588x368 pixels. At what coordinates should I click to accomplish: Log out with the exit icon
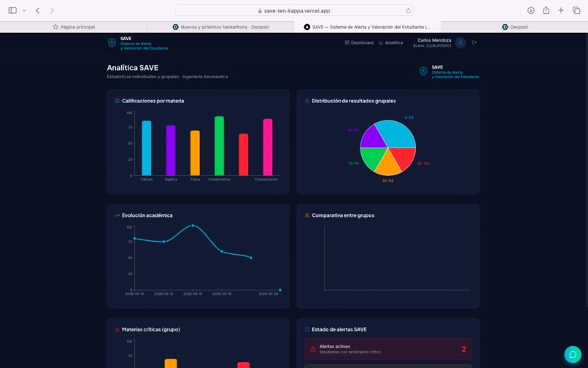click(x=474, y=42)
